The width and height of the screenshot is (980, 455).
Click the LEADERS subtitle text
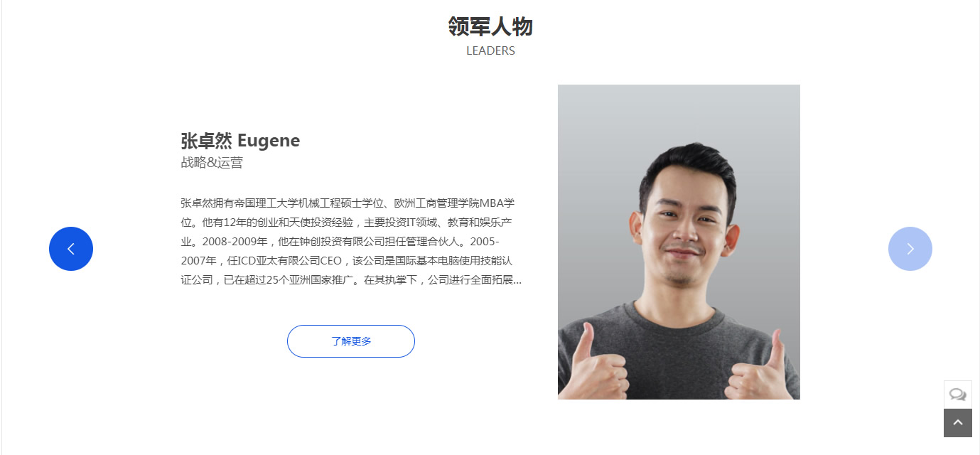coord(490,51)
